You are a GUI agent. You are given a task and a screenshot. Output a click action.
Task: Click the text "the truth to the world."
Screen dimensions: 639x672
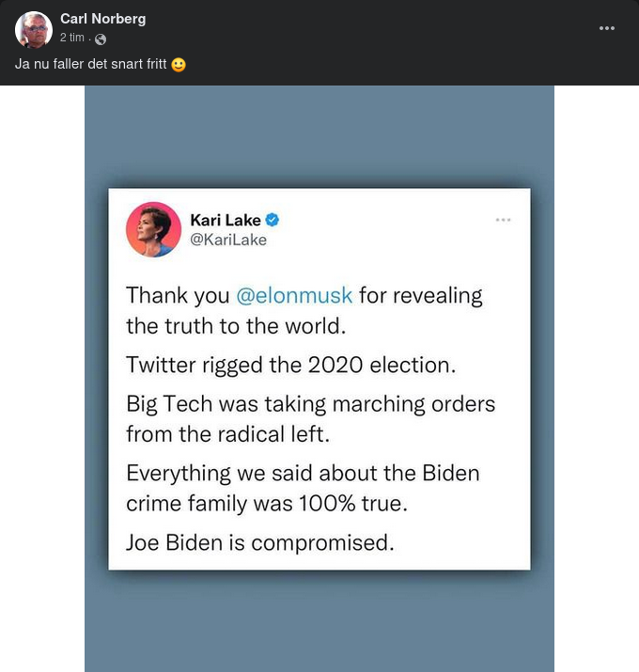[237, 326]
